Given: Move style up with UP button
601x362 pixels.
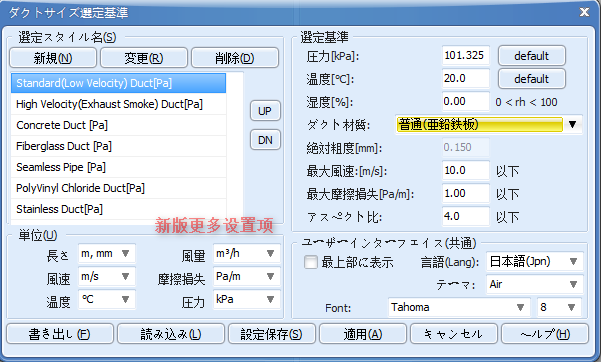Looking at the screenshot, I should tap(265, 111).
